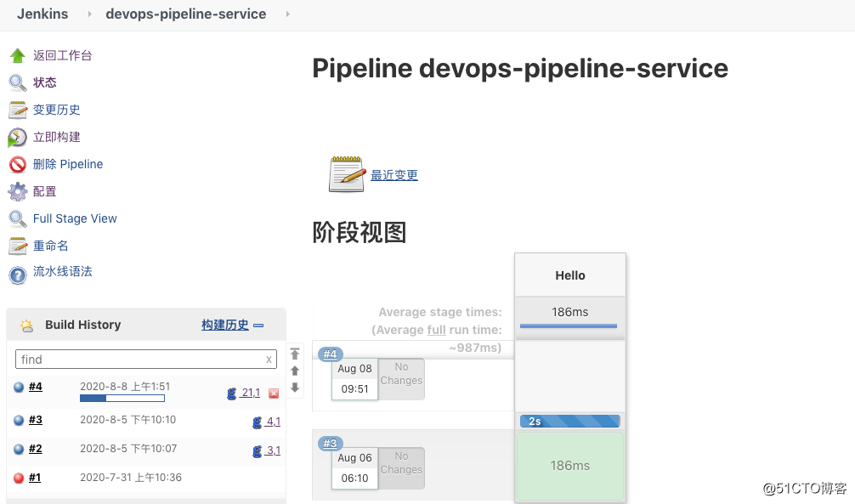Click build #4 progress bar
Image resolution: width=855 pixels, height=504 pixels.
click(x=122, y=399)
